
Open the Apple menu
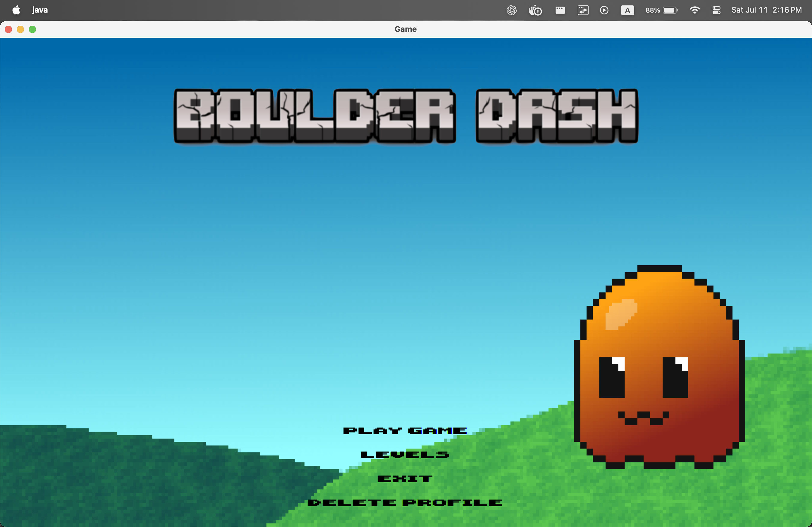coord(16,10)
